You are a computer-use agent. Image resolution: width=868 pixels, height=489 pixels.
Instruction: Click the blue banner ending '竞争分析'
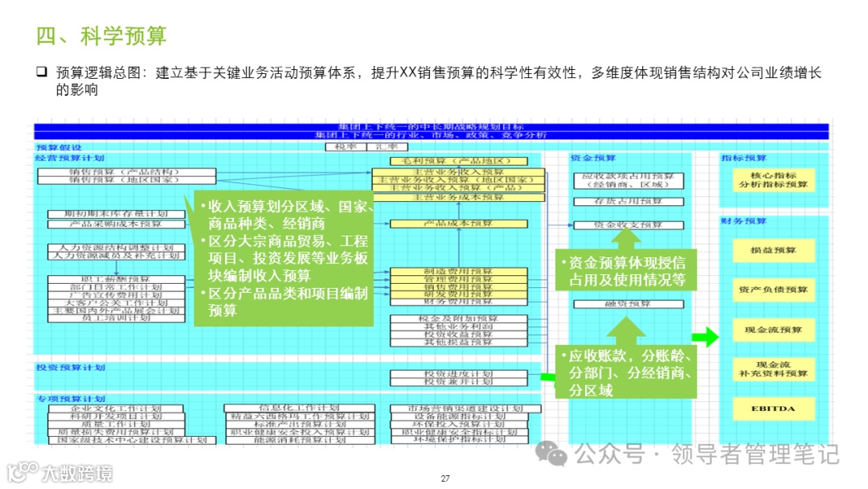coord(432,134)
